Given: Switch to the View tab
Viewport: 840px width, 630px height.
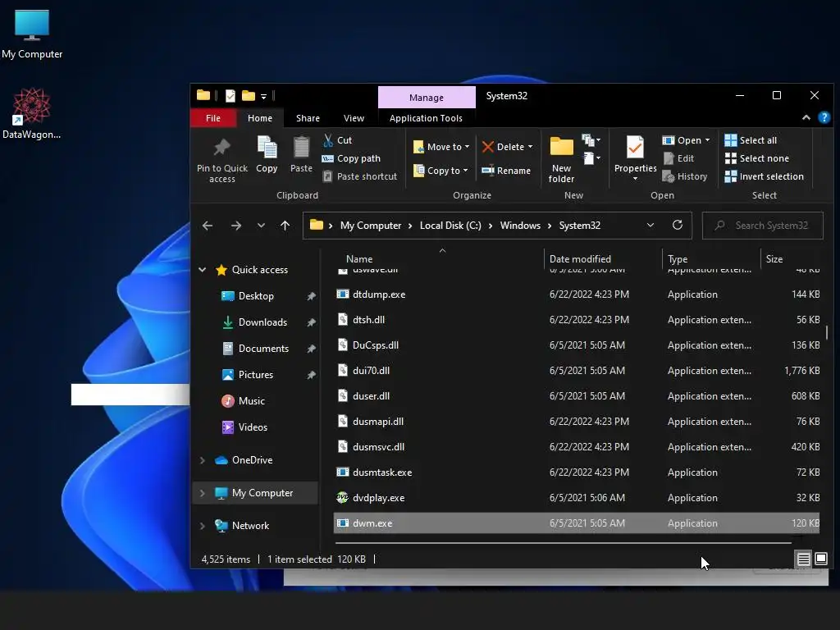Looking at the screenshot, I should coord(354,118).
